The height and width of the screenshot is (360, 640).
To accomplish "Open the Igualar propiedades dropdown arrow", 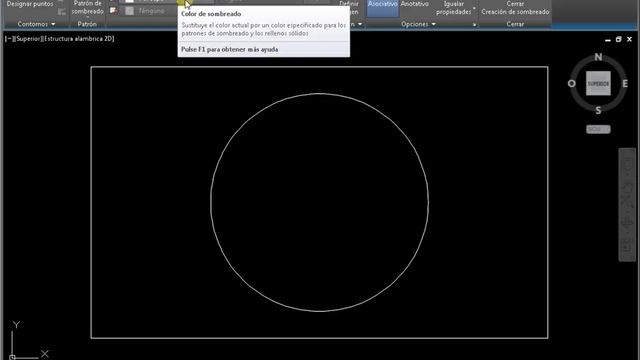I will [474, 8].
